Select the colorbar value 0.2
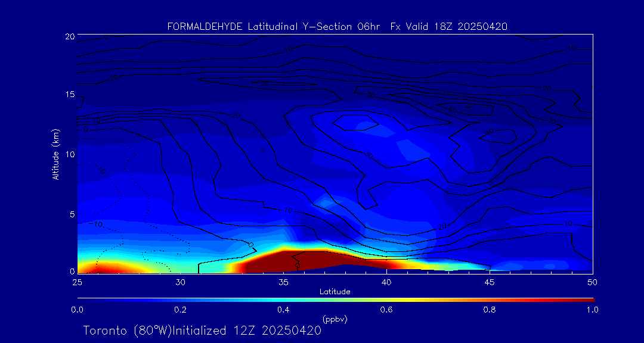The image size is (644, 343). point(180,310)
